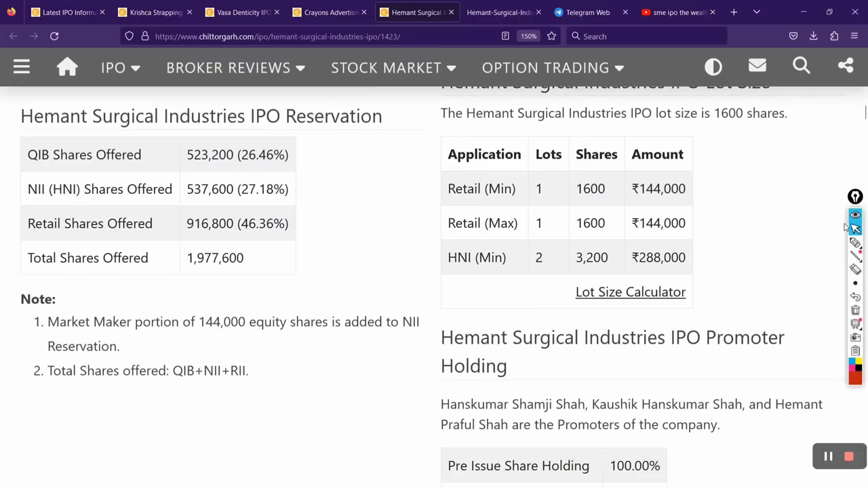Expand the Stock Market dropdown menu

pyautogui.click(x=393, y=67)
